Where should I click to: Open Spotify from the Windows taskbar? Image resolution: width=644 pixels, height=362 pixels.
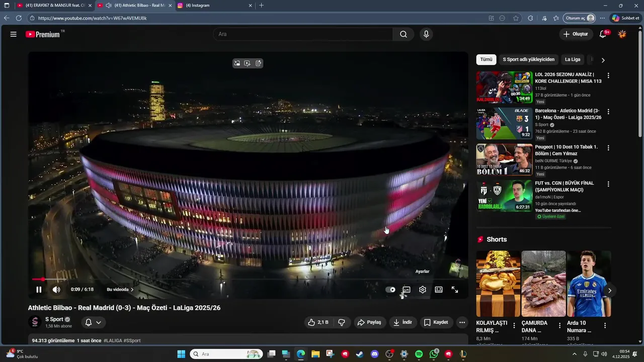pyautogui.click(x=419, y=354)
